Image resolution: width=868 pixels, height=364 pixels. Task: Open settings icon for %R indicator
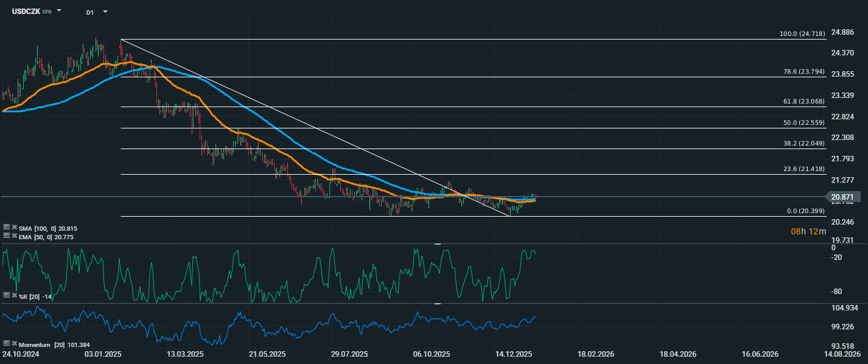tap(6, 295)
